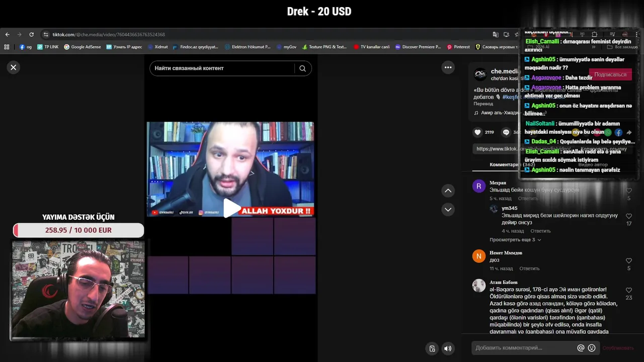Open the Findoc.az bookmark
This screenshot has height=362, width=644.
pyautogui.click(x=196, y=47)
